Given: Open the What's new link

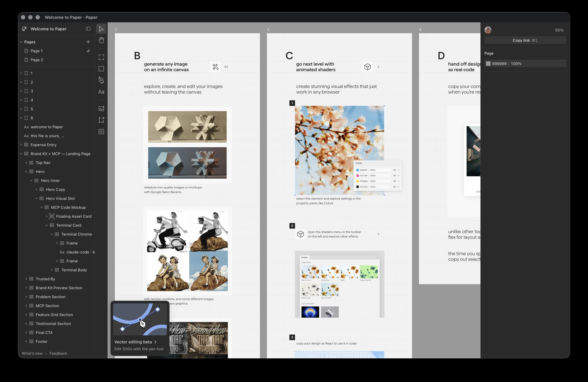Looking at the screenshot, I should 32,353.
